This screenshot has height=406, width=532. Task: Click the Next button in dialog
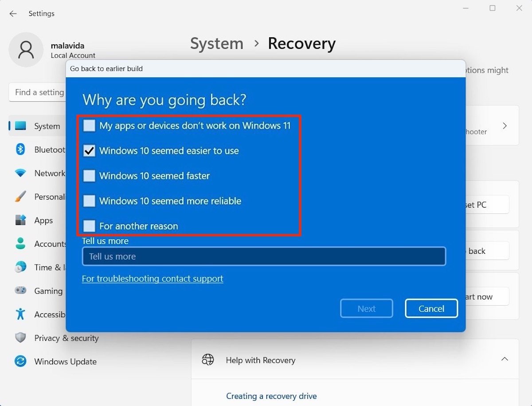tap(367, 308)
